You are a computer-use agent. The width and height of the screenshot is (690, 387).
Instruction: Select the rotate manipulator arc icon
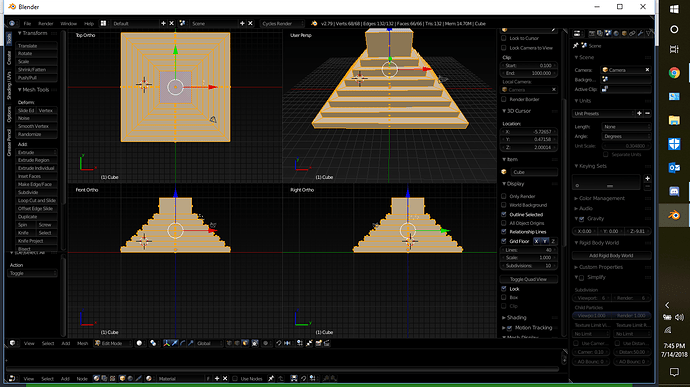182,343
